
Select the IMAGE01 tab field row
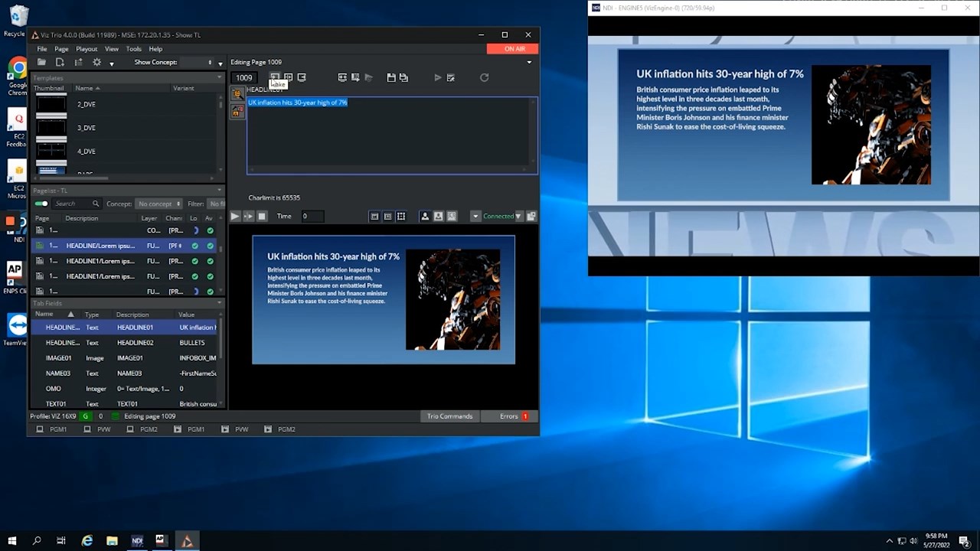tap(125, 358)
